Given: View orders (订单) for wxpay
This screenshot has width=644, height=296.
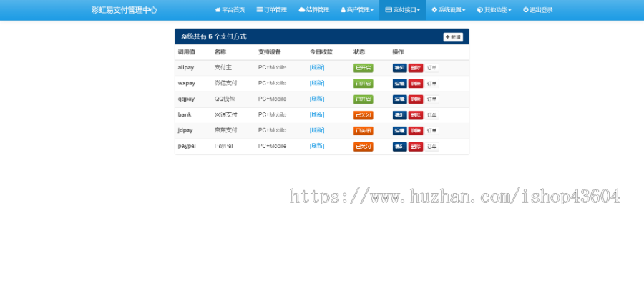Looking at the screenshot, I should [x=431, y=84].
